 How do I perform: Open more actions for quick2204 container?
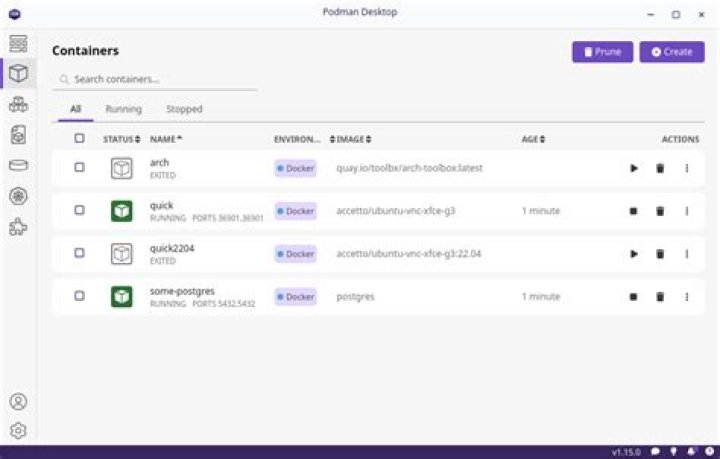pyautogui.click(x=687, y=254)
